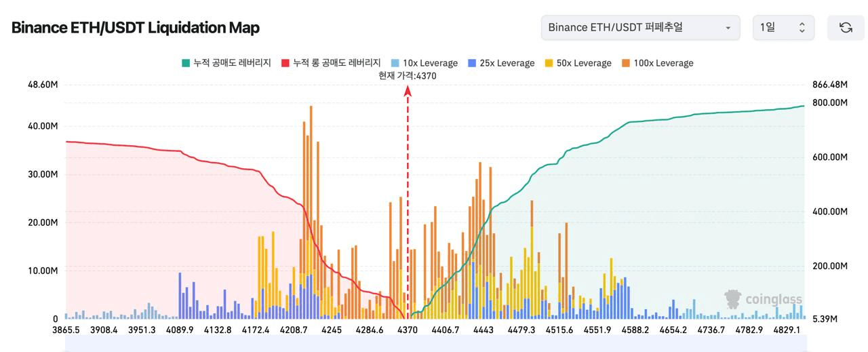Toggle 누적 공매도 레버리지 legend series
The image size is (868, 352).
click(226, 63)
